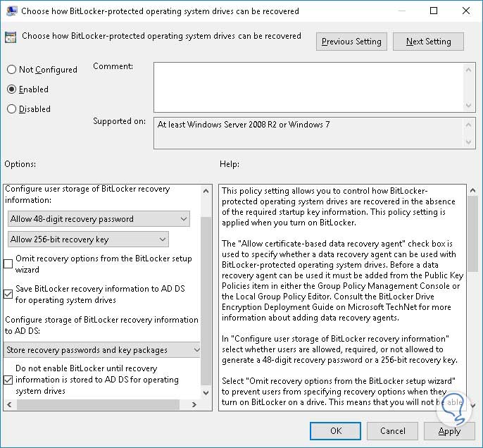Toggle Omit recovery options from setup wizard checkbox
This screenshot has height=448, width=483.
coord(8,263)
